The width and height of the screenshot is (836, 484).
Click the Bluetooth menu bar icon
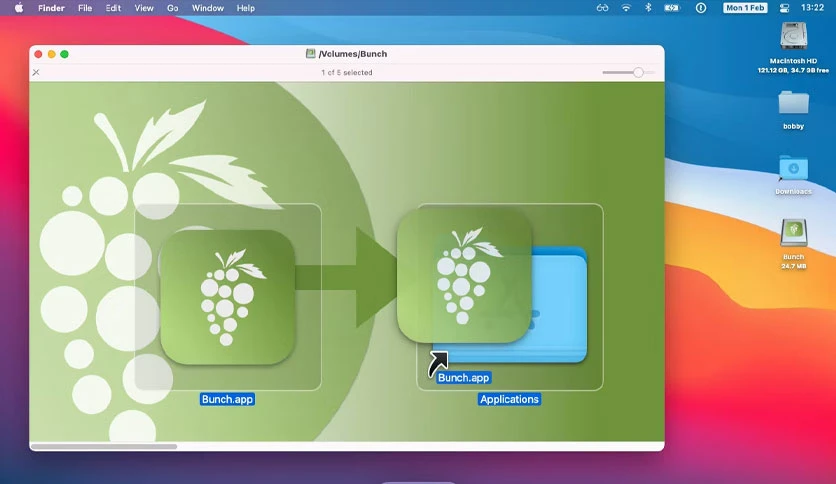coord(648,8)
